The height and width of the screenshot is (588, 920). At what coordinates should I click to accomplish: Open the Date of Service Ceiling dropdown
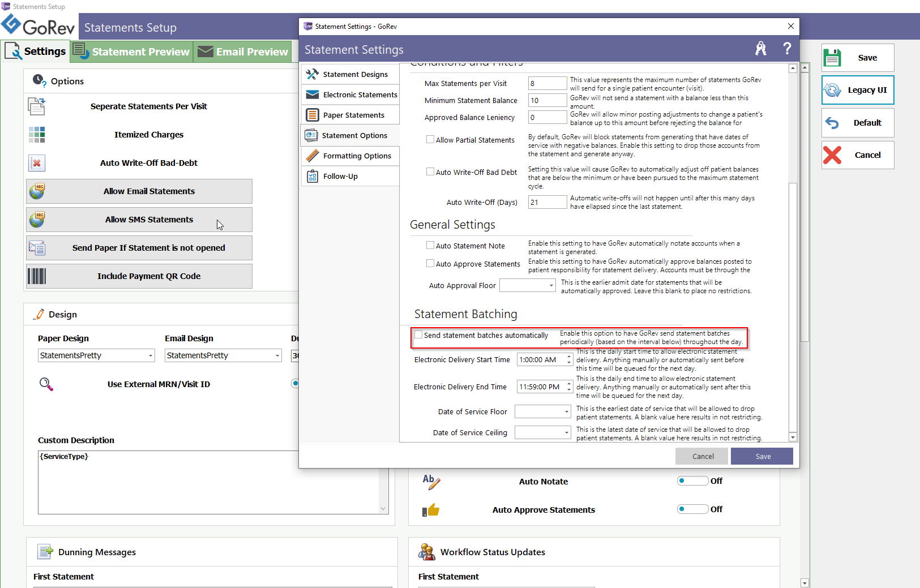pyautogui.click(x=567, y=433)
